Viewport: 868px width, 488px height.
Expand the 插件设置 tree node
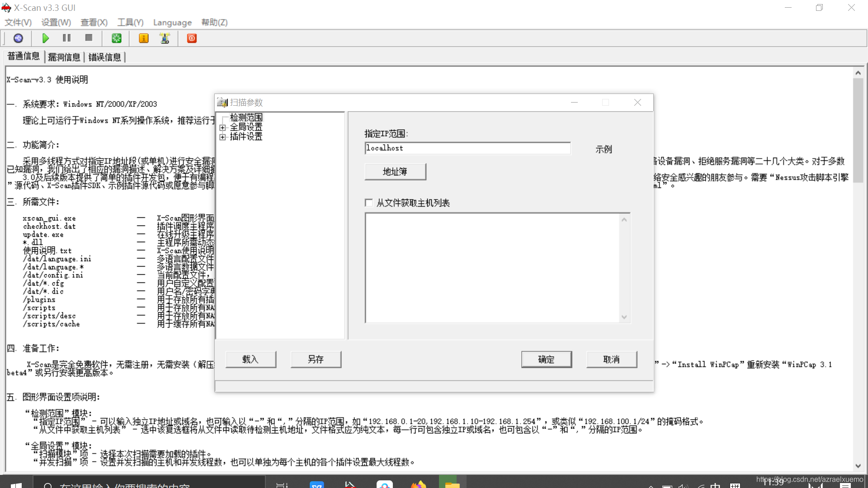click(222, 137)
